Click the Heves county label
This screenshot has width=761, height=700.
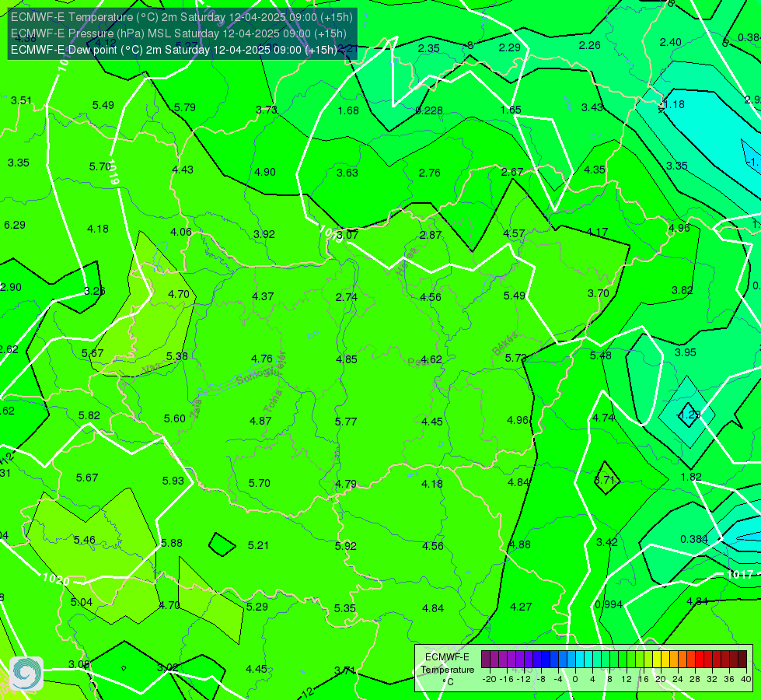click(407, 262)
